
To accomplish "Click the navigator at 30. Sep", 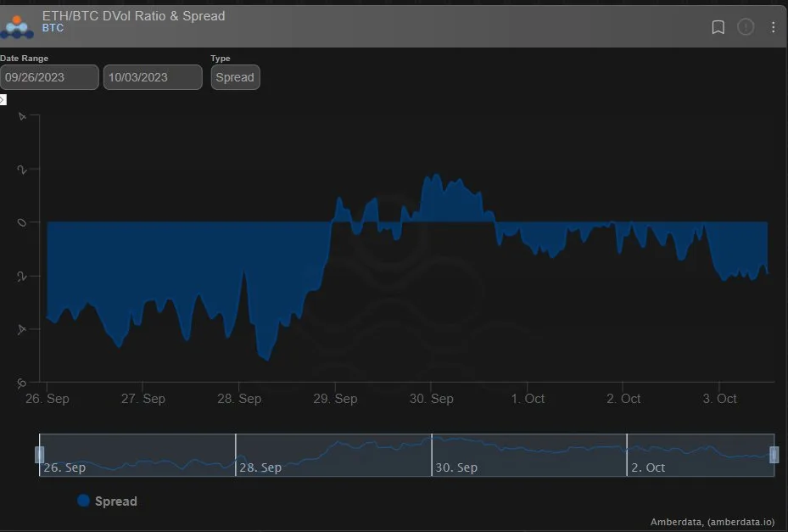I will click(456, 468).
